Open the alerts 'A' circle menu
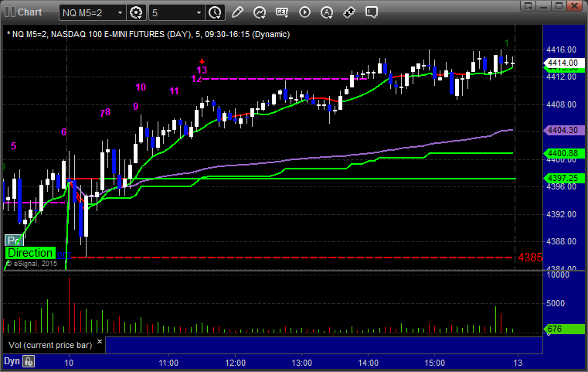 click(x=327, y=12)
